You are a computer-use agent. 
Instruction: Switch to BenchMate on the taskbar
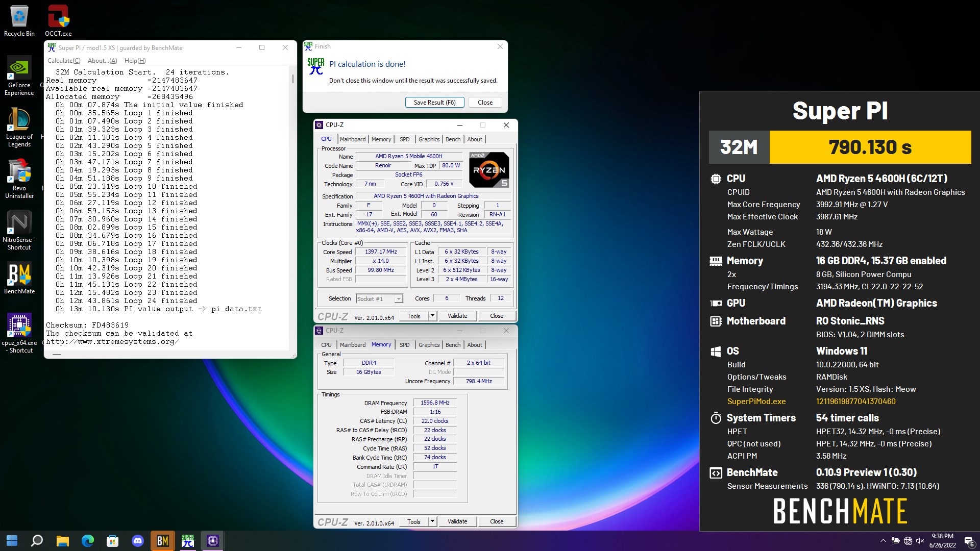click(x=163, y=540)
